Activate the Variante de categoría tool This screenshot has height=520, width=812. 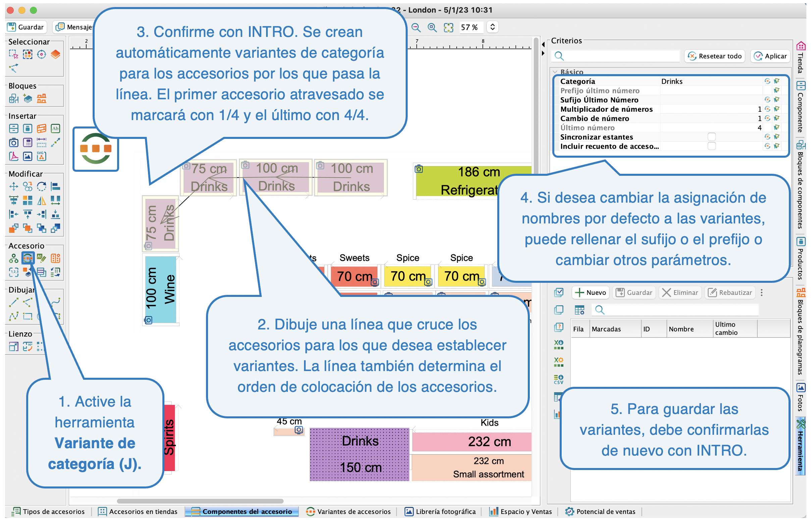(28, 258)
